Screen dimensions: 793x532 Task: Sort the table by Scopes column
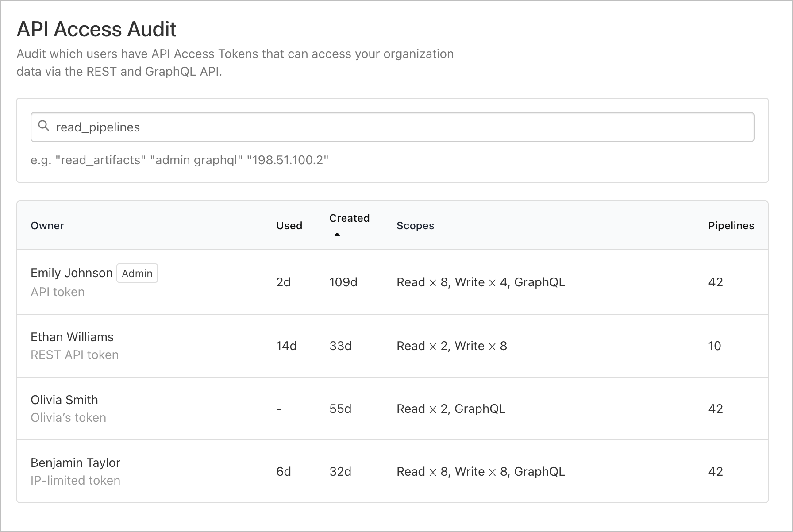(415, 225)
